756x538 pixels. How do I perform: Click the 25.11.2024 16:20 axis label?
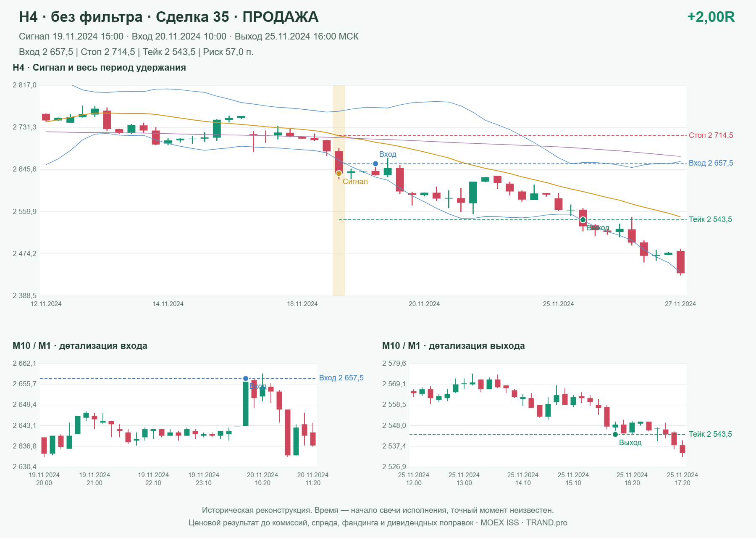coord(632,479)
